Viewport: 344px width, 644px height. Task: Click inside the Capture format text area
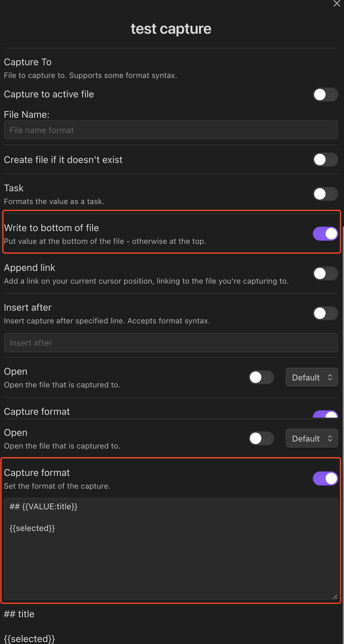coord(171,549)
